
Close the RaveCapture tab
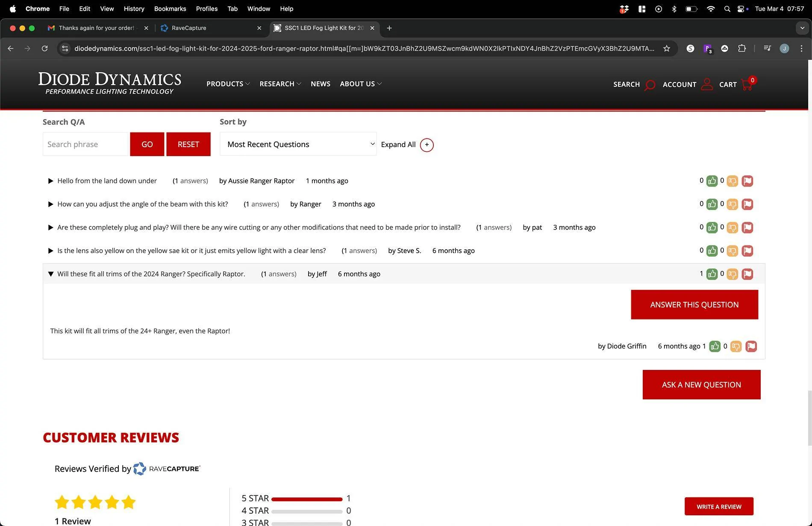(259, 28)
